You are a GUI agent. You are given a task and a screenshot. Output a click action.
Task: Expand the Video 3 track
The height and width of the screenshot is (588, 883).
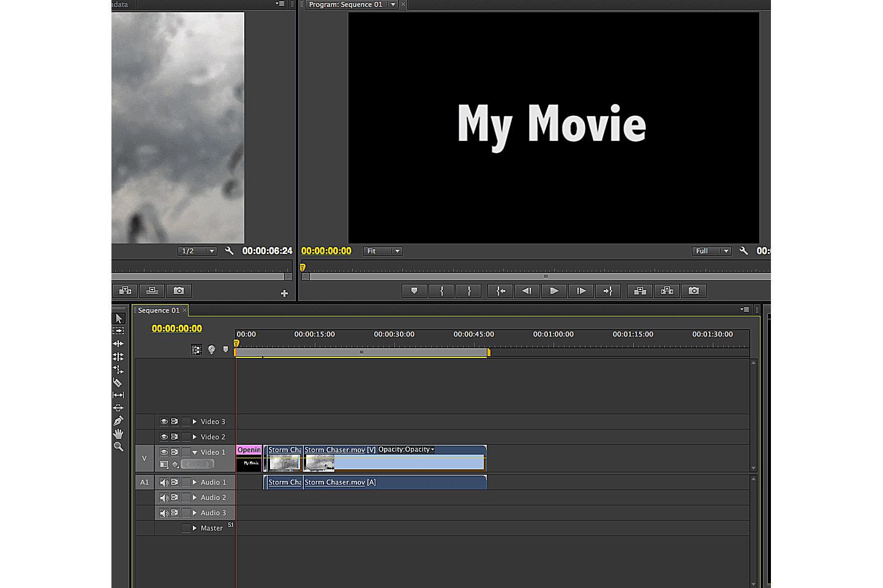(x=195, y=422)
